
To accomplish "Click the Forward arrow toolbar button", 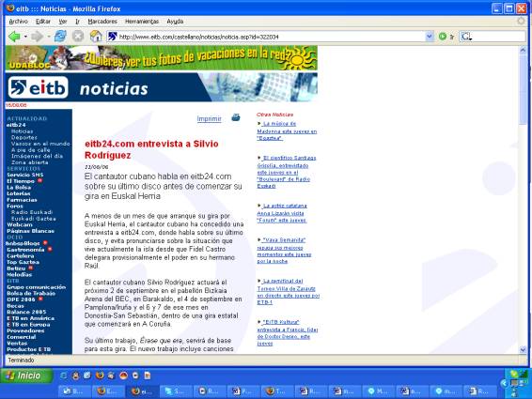I will 37,37.
